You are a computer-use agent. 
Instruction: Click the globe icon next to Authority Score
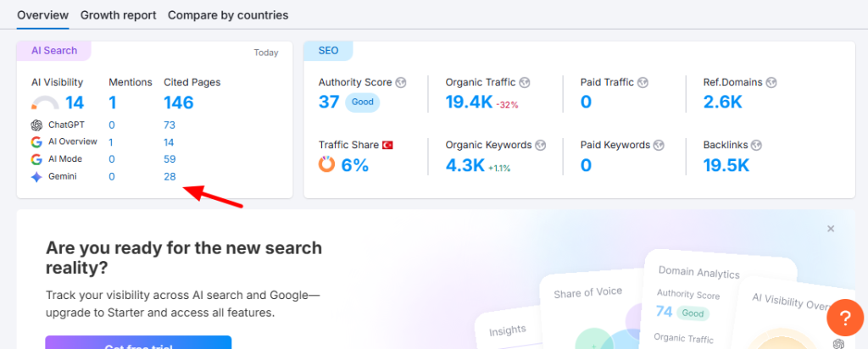click(x=401, y=82)
